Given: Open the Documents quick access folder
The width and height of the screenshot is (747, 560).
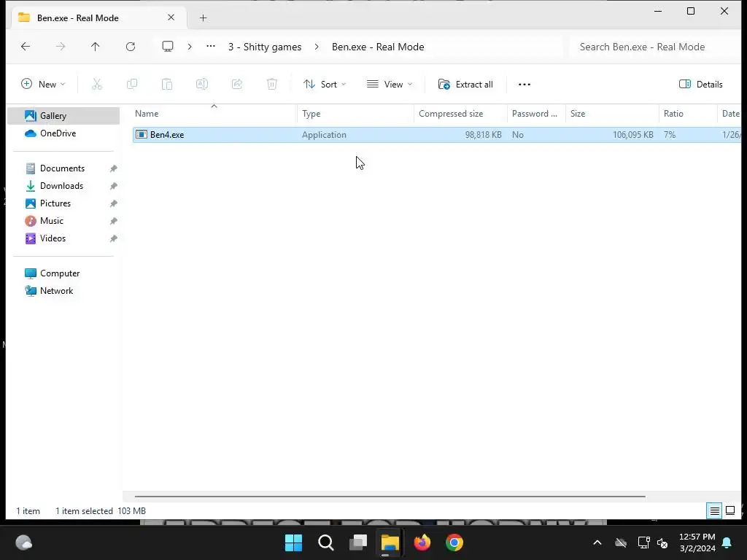Looking at the screenshot, I should pyautogui.click(x=62, y=168).
